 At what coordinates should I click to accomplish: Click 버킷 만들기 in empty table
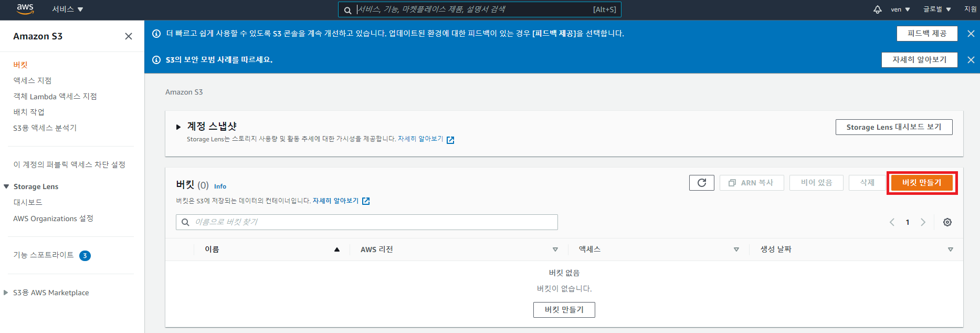(x=564, y=310)
